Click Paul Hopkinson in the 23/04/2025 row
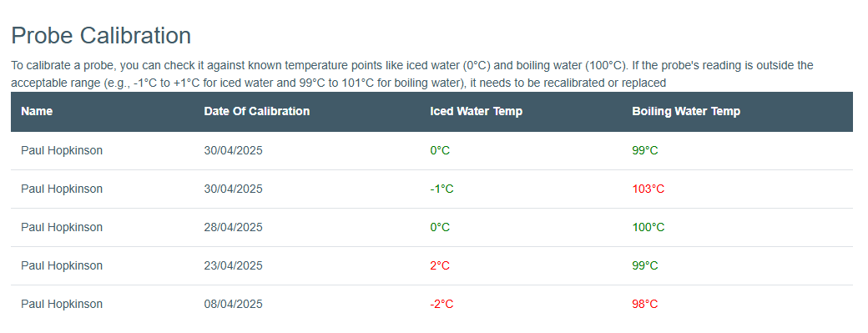Viewport: 868px width, 333px height. 62,266
